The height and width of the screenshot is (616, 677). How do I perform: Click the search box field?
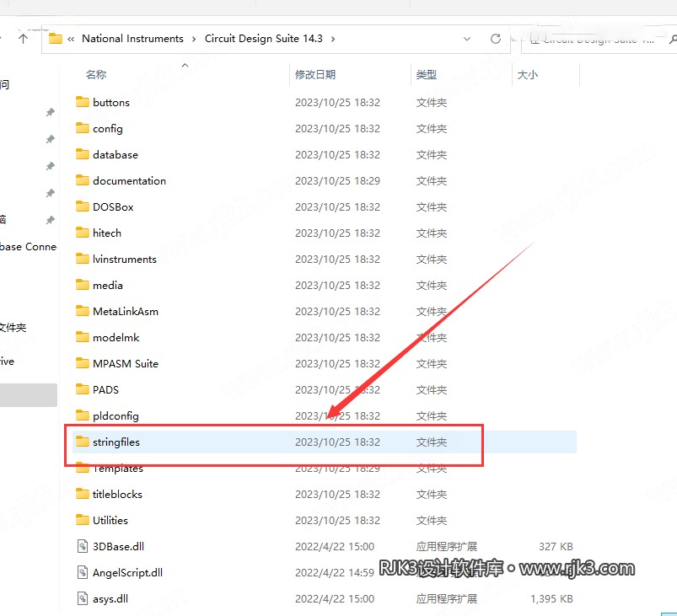[x=599, y=40]
